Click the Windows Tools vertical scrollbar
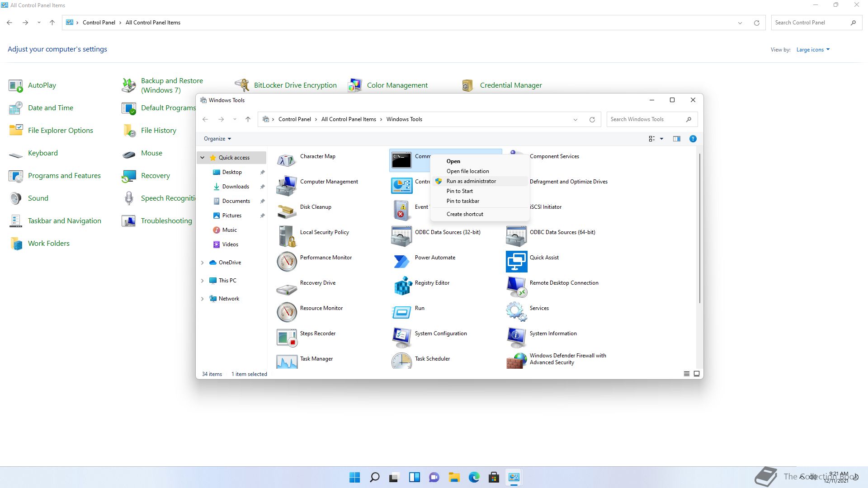This screenshot has height=488, width=868. pyautogui.click(x=699, y=228)
